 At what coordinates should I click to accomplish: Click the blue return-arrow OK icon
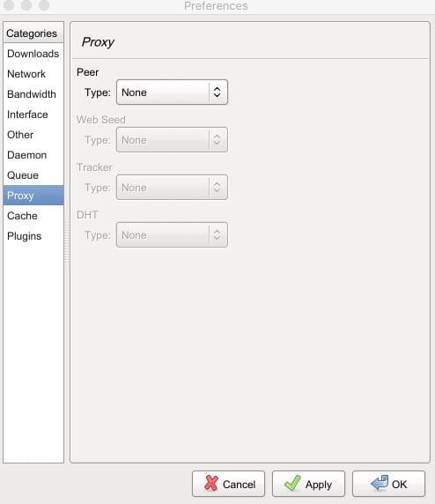pos(380,483)
